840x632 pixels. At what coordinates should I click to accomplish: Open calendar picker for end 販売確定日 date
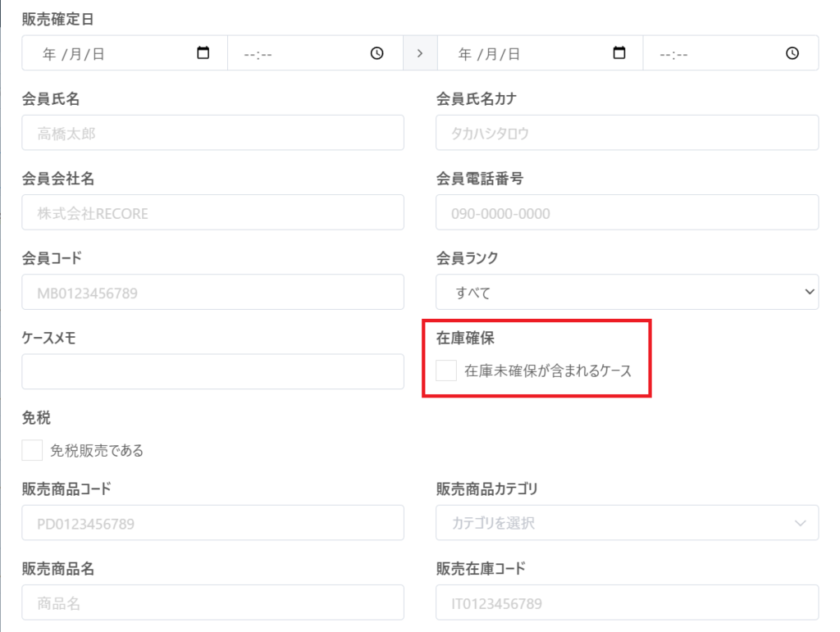click(619, 53)
